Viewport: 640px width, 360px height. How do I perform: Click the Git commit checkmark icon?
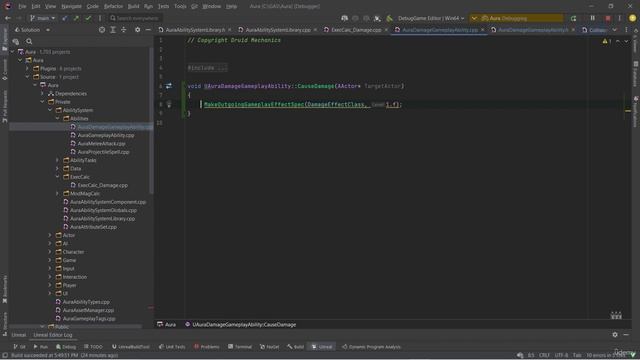pyautogui.click(x=88, y=18)
